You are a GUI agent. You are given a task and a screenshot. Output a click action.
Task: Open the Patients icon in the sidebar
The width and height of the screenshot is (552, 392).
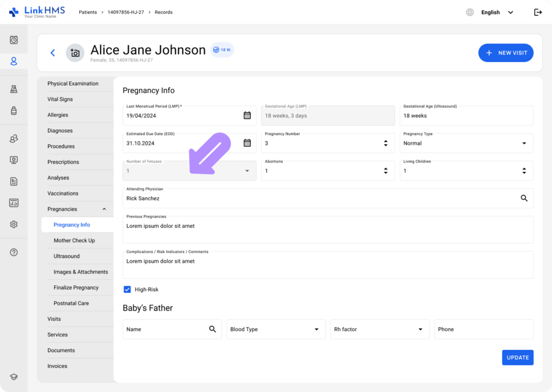pos(14,61)
